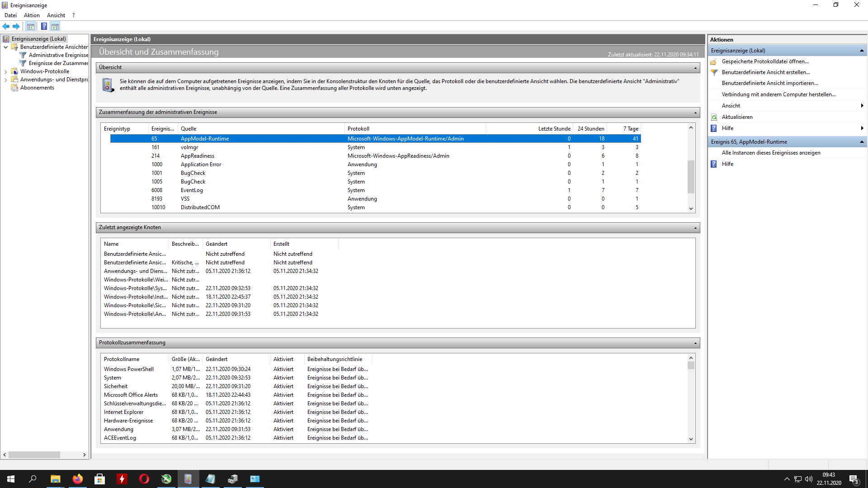The width and height of the screenshot is (868, 488).
Task: Click the blue help toolbar icon
Action: click(x=44, y=26)
